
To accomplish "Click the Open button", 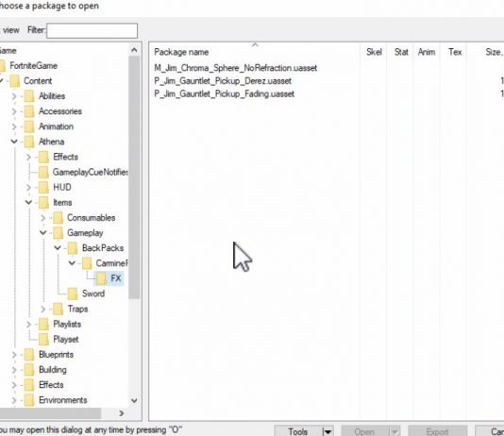I will coord(365,431).
